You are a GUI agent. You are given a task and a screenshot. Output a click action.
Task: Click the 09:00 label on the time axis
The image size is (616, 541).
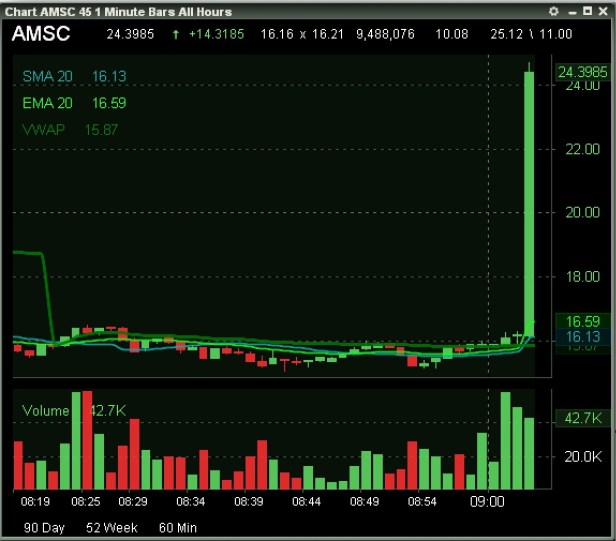coord(488,500)
